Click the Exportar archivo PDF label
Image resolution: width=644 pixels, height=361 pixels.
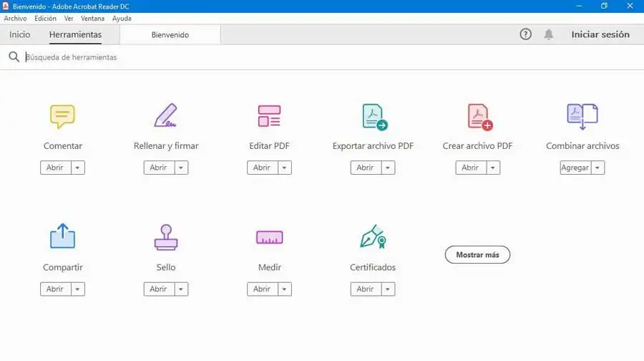click(x=373, y=146)
